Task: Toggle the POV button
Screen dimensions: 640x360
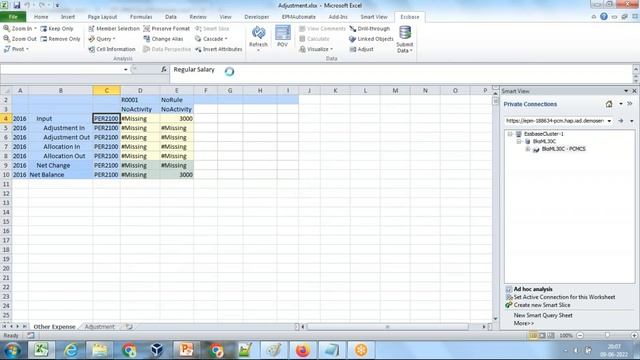Action: 282,36
